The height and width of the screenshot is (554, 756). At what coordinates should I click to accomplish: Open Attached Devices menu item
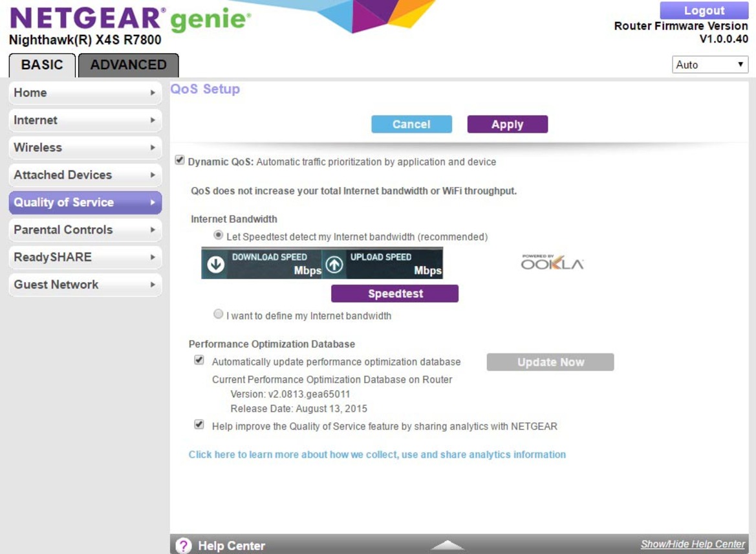click(x=85, y=175)
